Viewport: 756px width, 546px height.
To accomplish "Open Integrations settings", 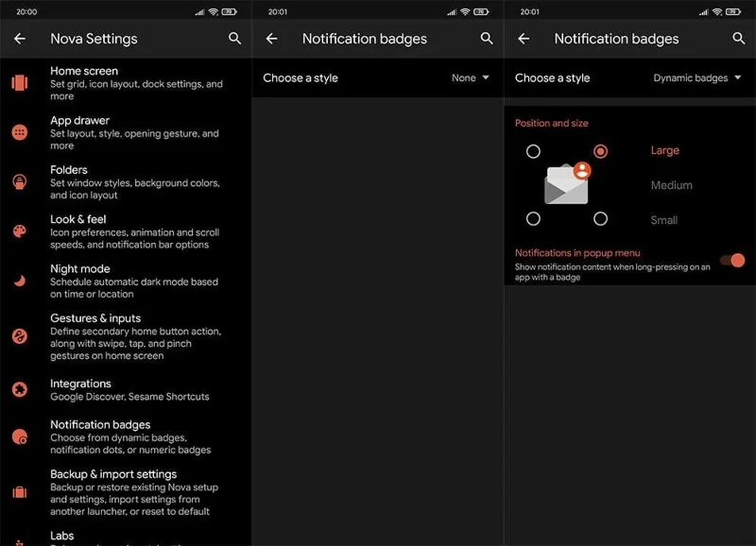I will coord(126,389).
